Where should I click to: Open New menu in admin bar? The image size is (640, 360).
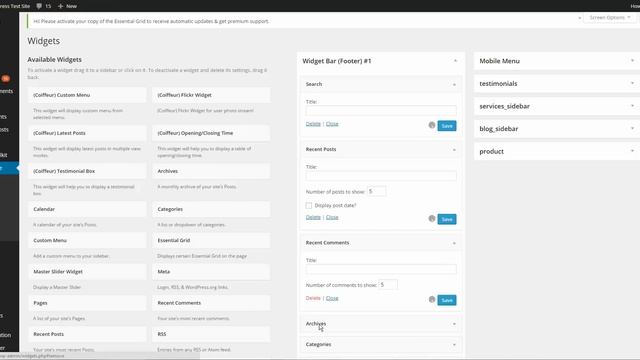(x=67, y=6)
